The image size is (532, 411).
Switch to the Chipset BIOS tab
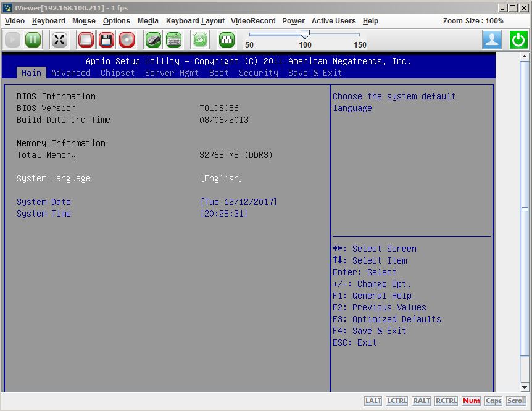pos(117,73)
